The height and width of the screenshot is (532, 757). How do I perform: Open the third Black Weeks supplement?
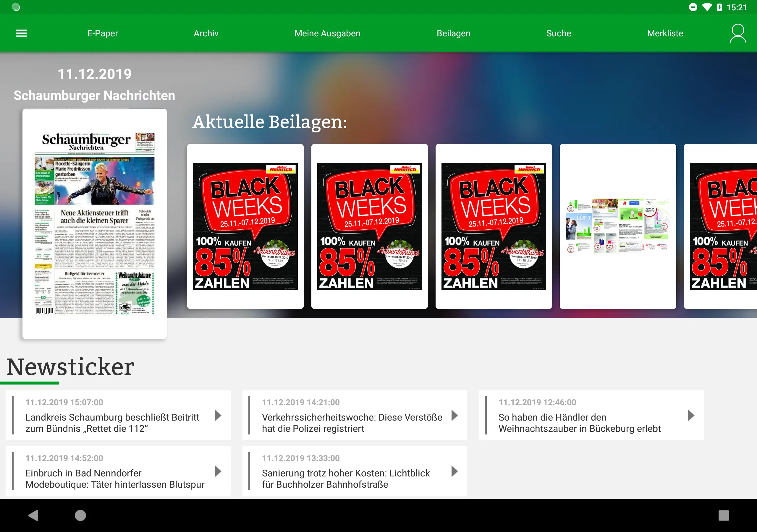[494, 226]
